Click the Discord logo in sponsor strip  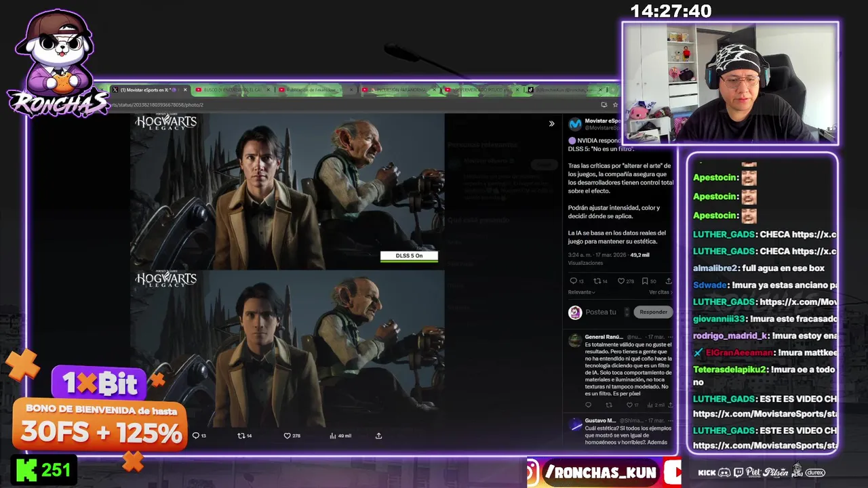tap(724, 472)
